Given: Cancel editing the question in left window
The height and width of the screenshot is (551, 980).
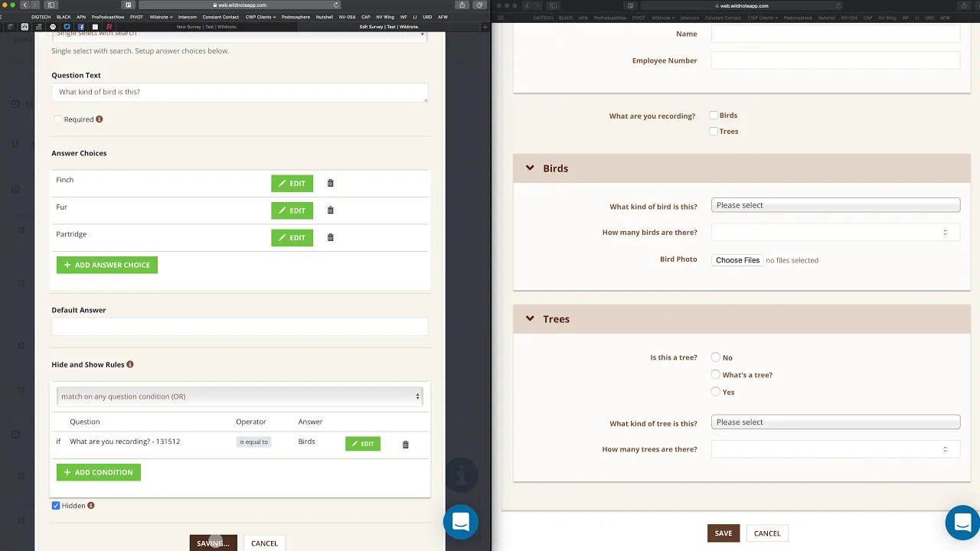Looking at the screenshot, I should coord(264,543).
